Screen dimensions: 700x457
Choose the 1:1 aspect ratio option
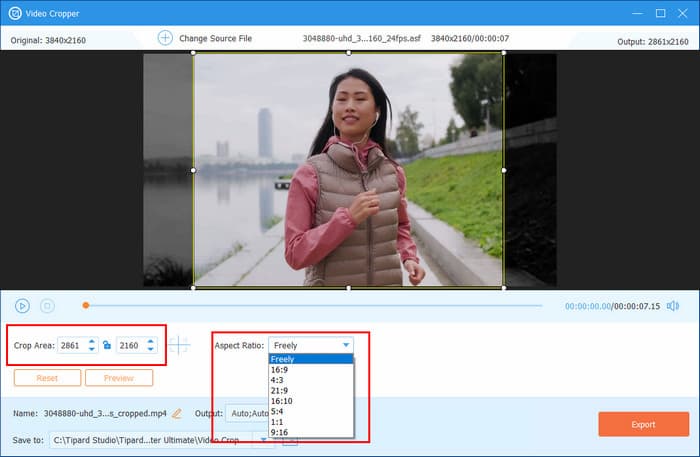pyautogui.click(x=278, y=423)
